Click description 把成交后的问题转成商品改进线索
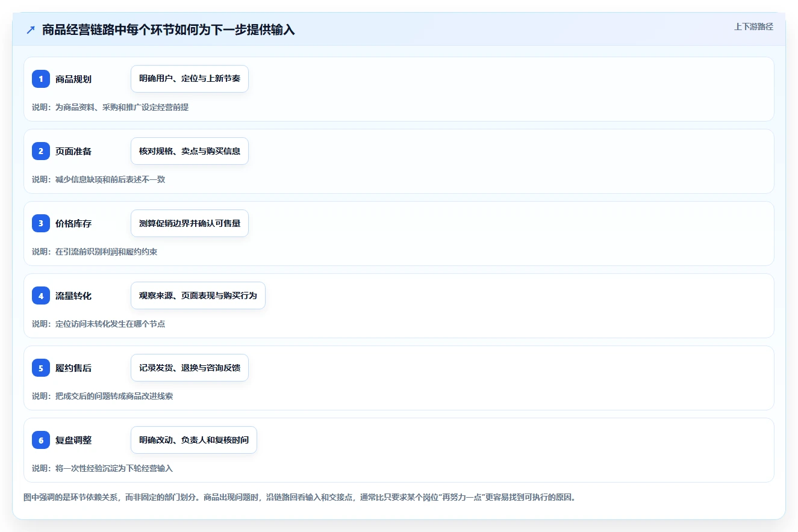Viewport: 798px width, 532px height. [x=114, y=396]
